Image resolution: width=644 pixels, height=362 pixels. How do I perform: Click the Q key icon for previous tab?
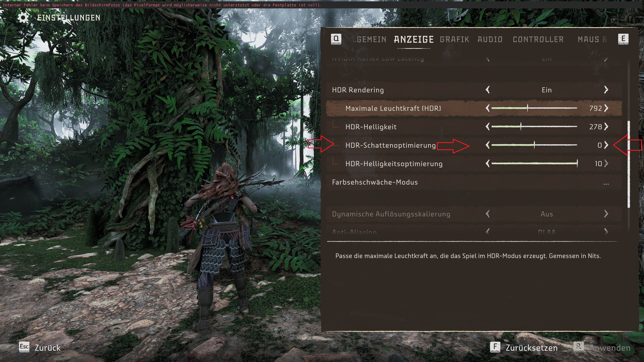click(x=336, y=39)
